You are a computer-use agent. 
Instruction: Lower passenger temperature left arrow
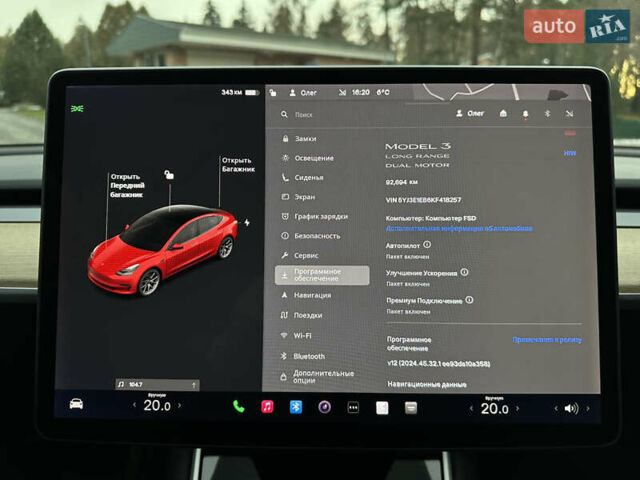[471, 408]
